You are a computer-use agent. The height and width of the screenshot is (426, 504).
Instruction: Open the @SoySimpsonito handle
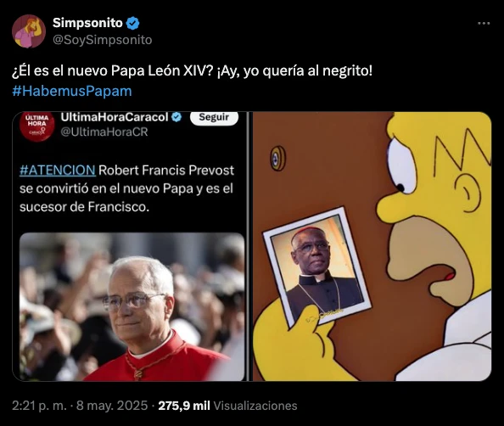(x=102, y=40)
